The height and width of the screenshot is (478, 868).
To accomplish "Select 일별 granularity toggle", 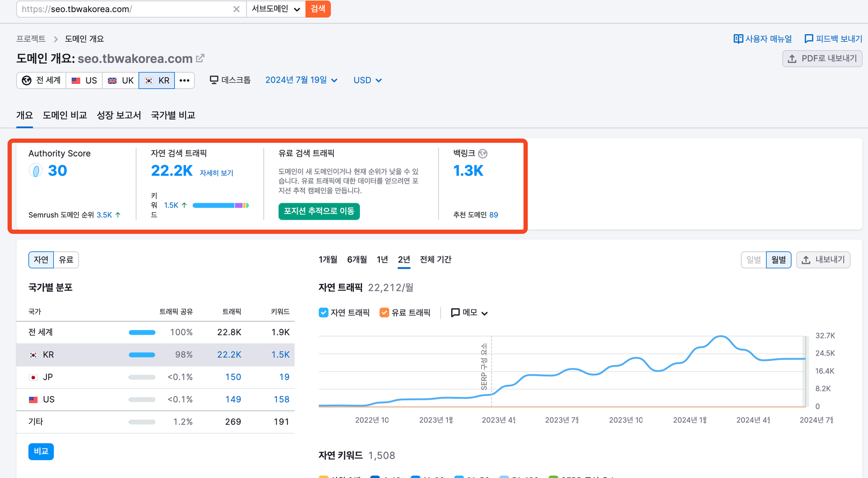I will point(753,260).
